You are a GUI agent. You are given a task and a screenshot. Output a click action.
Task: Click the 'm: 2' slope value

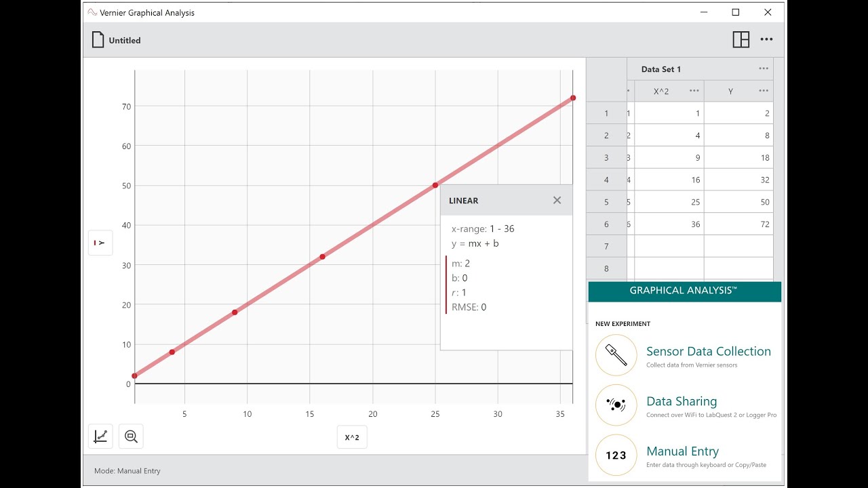(460, 263)
